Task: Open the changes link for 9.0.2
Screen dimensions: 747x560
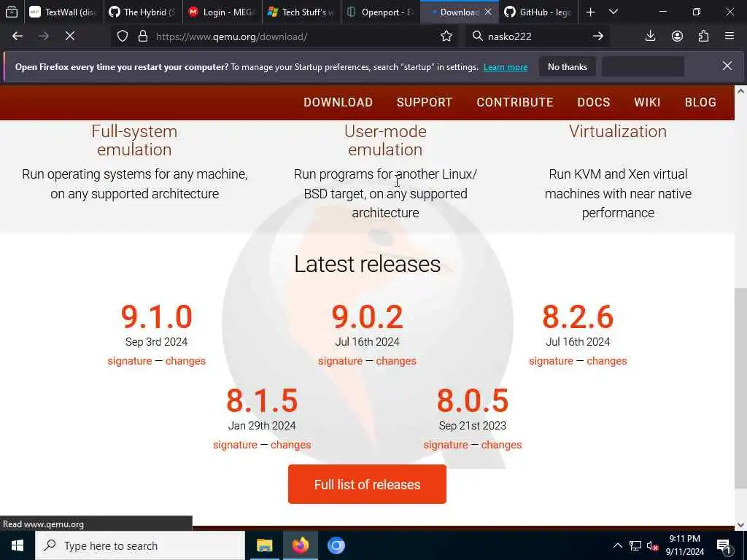Action: point(396,361)
